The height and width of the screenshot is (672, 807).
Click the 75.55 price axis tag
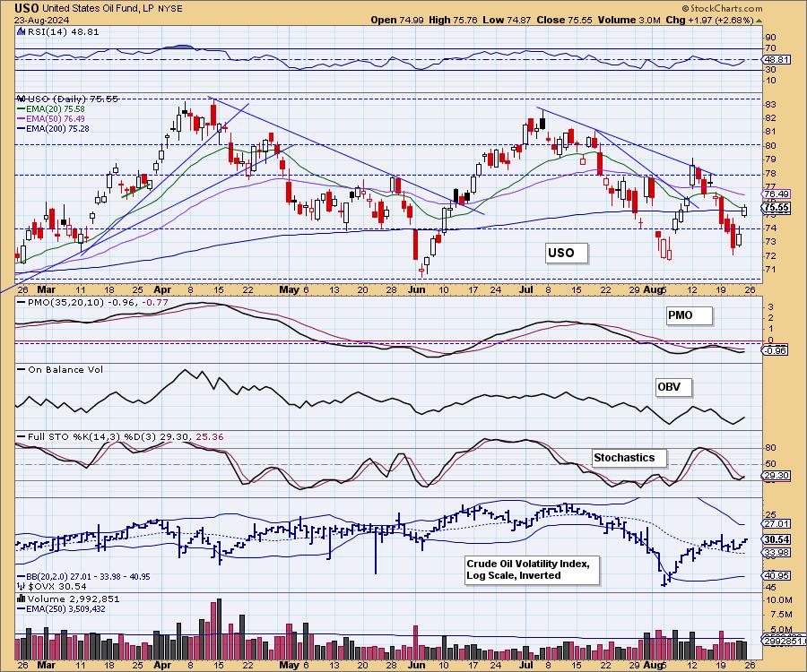click(777, 207)
